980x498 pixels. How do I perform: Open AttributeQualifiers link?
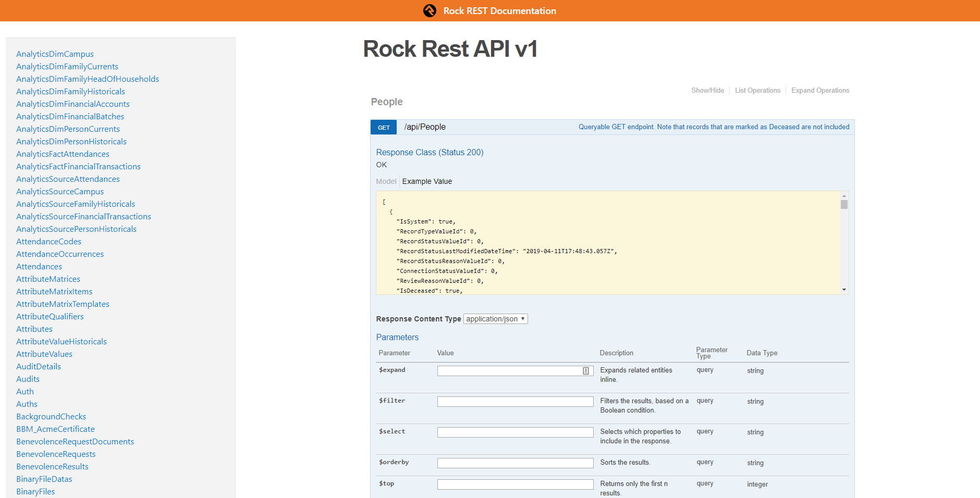[x=50, y=316]
